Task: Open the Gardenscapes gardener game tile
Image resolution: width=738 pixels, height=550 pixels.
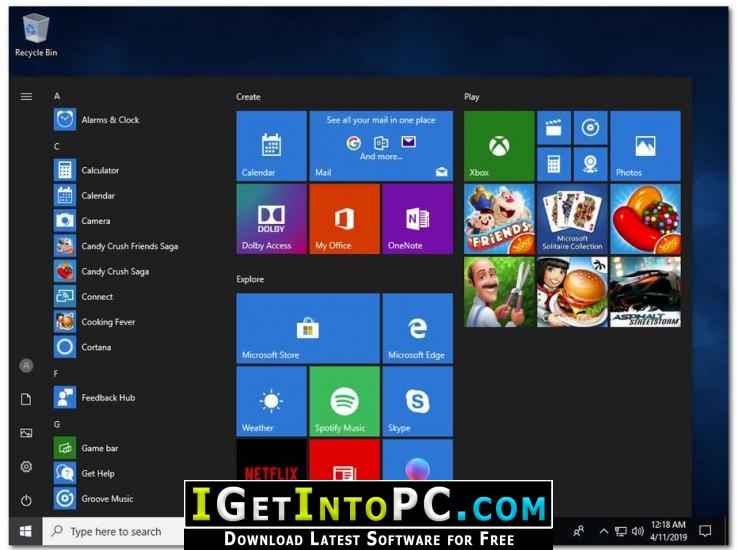Action: (x=499, y=292)
